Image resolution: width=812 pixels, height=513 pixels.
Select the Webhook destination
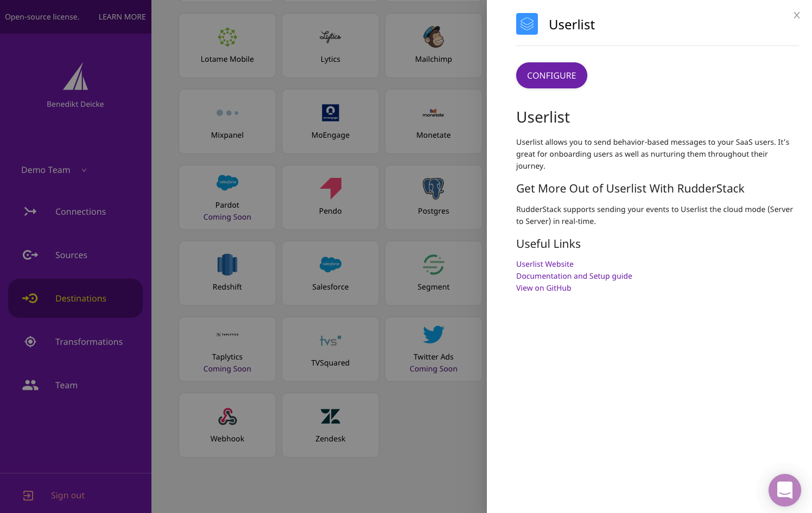[227, 425]
